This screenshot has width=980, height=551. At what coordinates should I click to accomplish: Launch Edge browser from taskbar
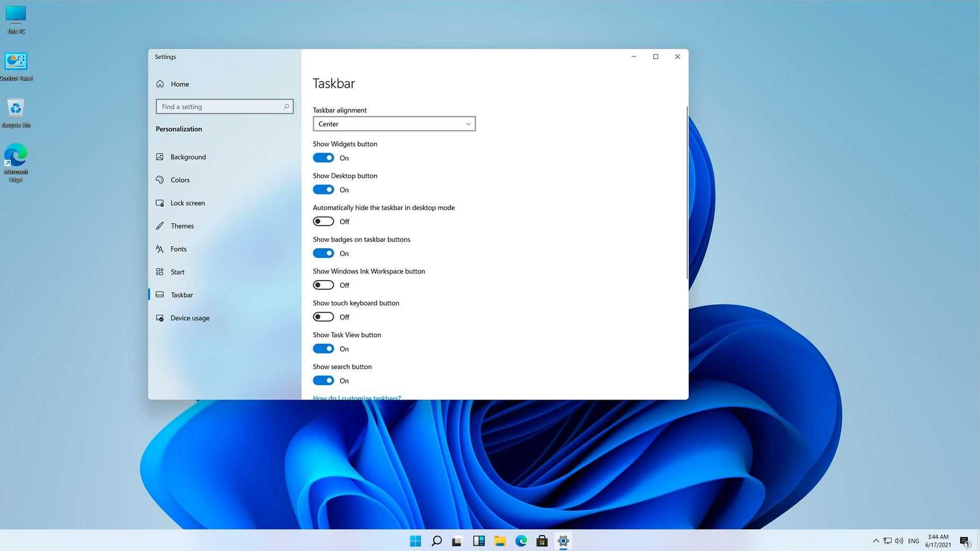(x=521, y=540)
